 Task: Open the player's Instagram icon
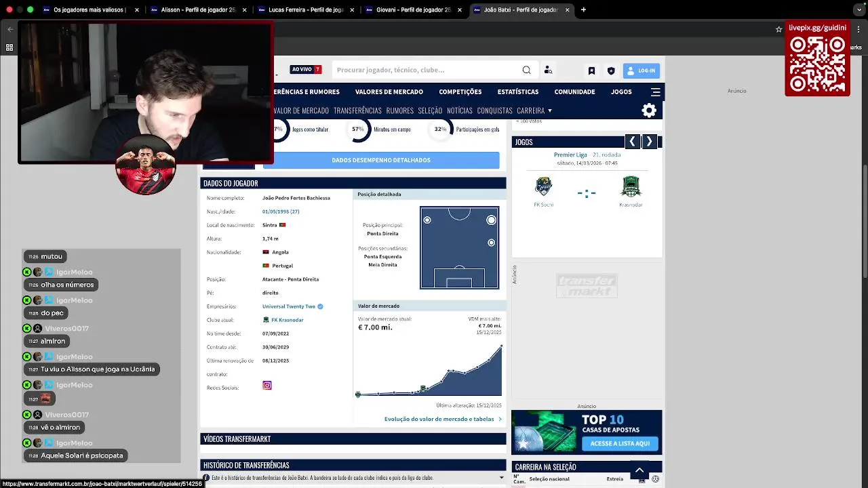[267, 385]
